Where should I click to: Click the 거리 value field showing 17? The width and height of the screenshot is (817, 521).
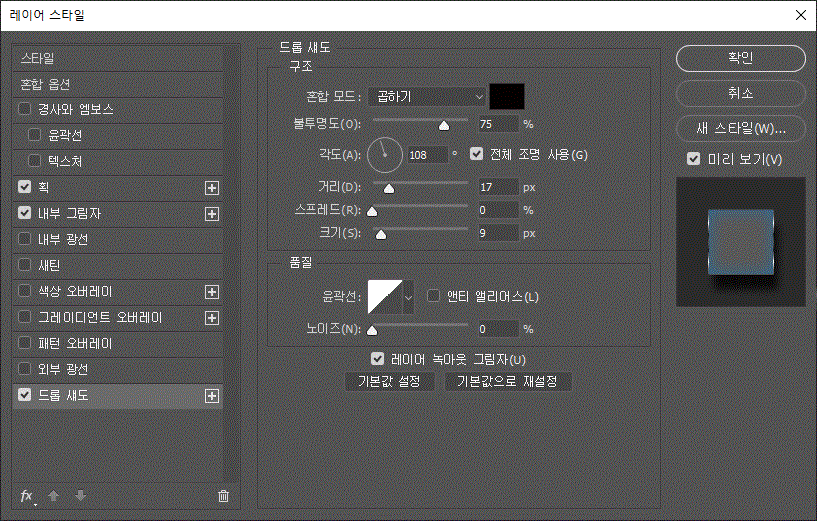tap(498, 187)
